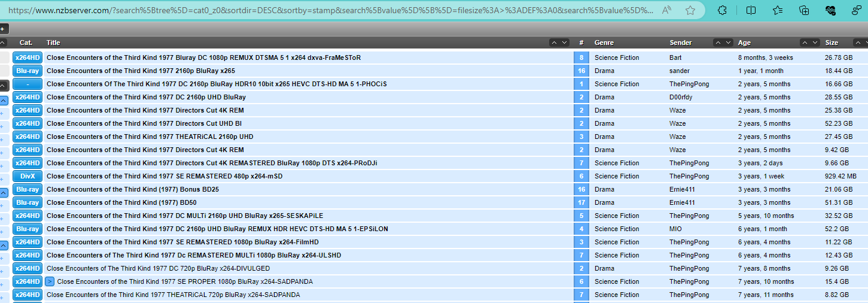This screenshot has height=303, width=868.
Task: Activate the Read aloud icon
Action: [x=668, y=10]
